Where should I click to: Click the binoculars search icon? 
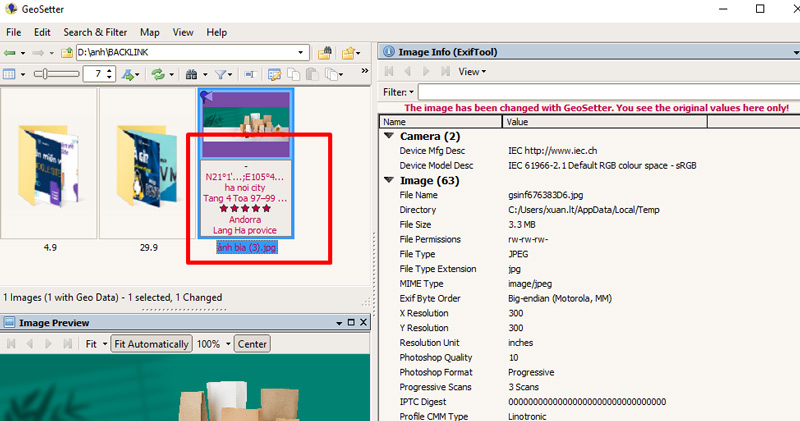tap(190, 74)
